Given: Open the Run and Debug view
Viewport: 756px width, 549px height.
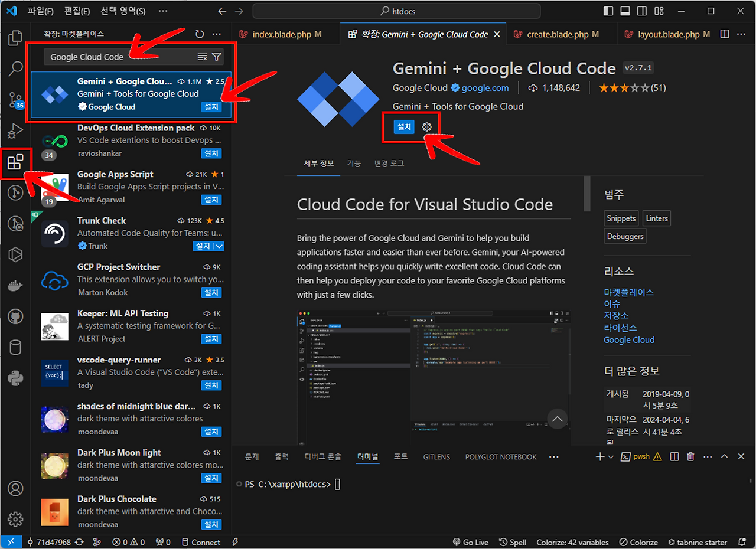Looking at the screenshot, I should tap(15, 131).
